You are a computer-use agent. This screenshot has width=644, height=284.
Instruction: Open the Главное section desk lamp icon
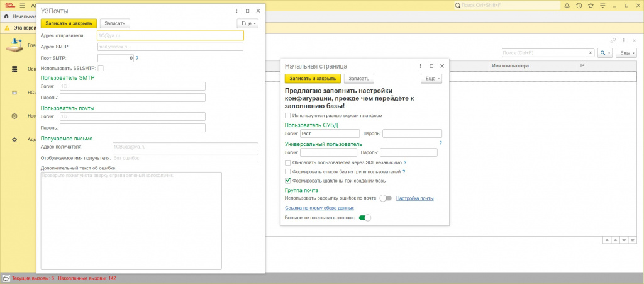point(14,45)
